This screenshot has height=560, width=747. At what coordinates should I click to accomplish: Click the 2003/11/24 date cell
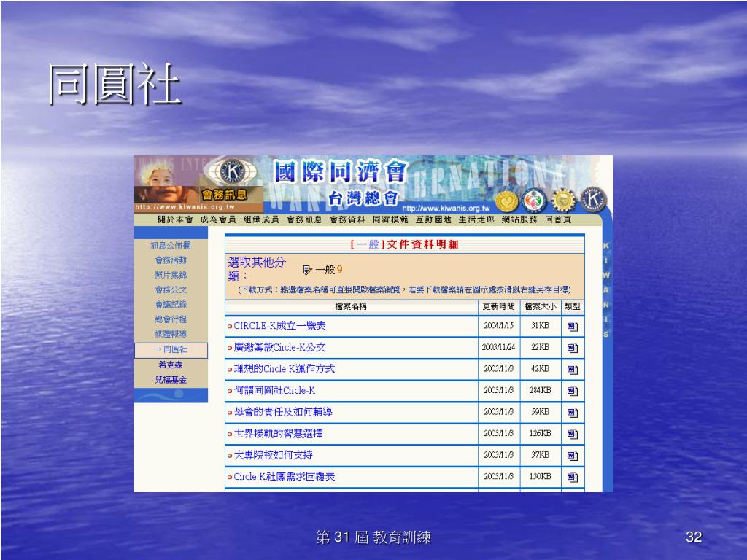(x=499, y=347)
